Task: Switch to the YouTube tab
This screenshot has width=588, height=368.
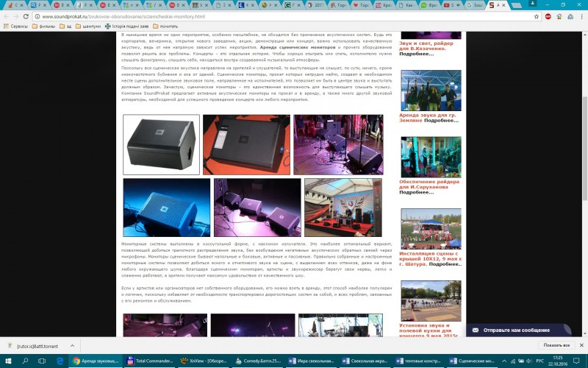Action: pos(452,5)
